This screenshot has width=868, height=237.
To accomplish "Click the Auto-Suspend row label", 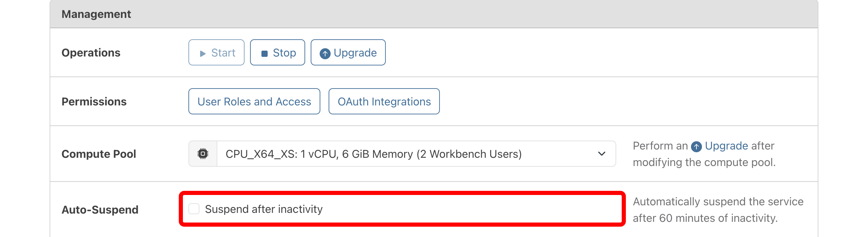I will pyautogui.click(x=100, y=210).
